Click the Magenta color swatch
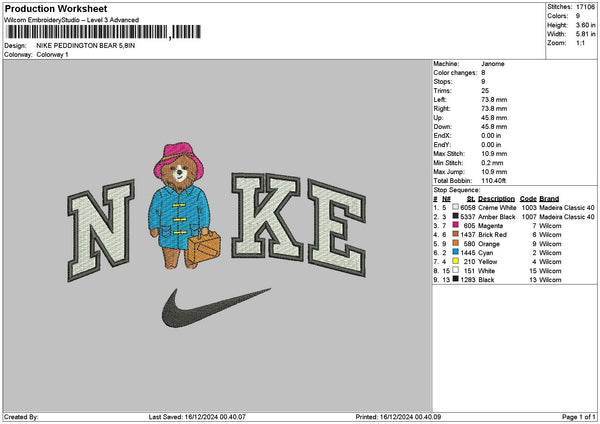600x424 pixels. tap(455, 225)
